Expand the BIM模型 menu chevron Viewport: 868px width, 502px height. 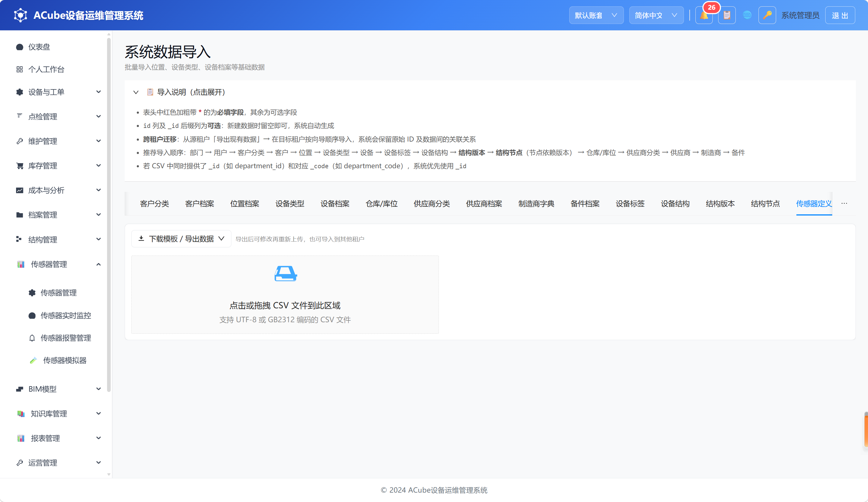pyautogui.click(x=99, y=389)
